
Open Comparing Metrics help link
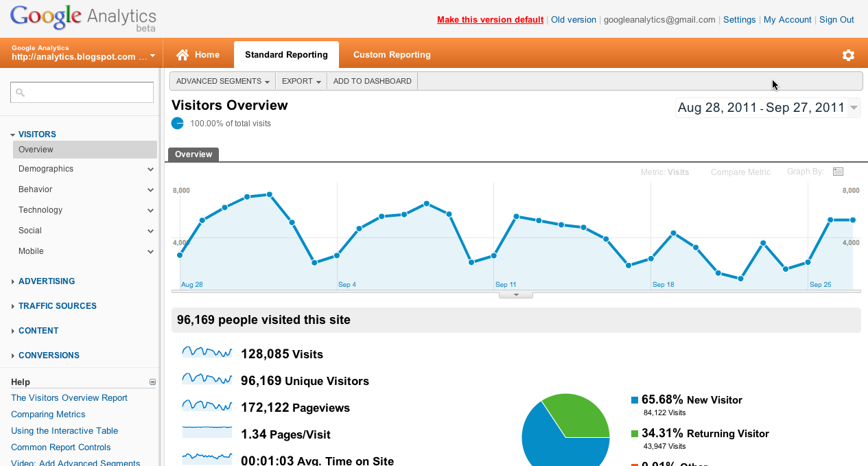click(48, 415)
